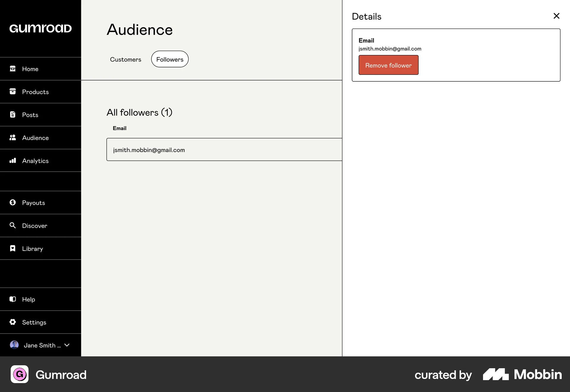Select the Mobbin logo in the footer
Viewport: 570px width, 392px height.
(x=522, y=374)
